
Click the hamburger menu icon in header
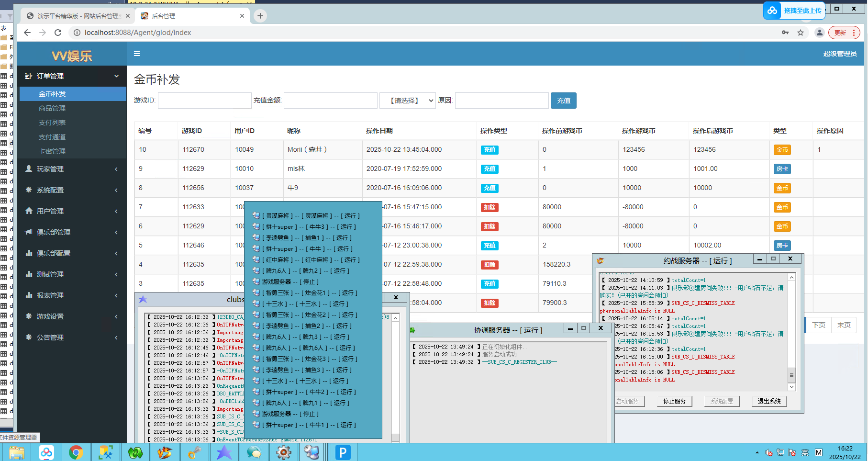(x=137, y=54)
